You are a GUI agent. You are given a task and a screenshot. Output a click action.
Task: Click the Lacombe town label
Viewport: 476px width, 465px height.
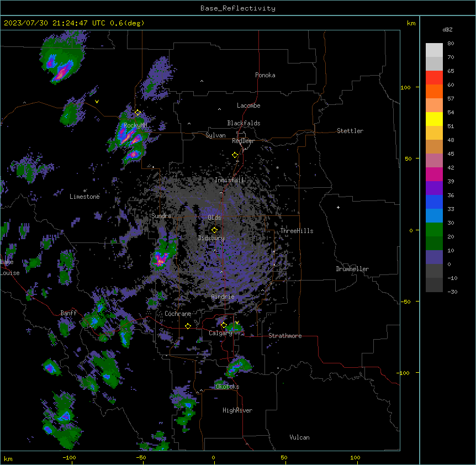click(x=248, y=105)
